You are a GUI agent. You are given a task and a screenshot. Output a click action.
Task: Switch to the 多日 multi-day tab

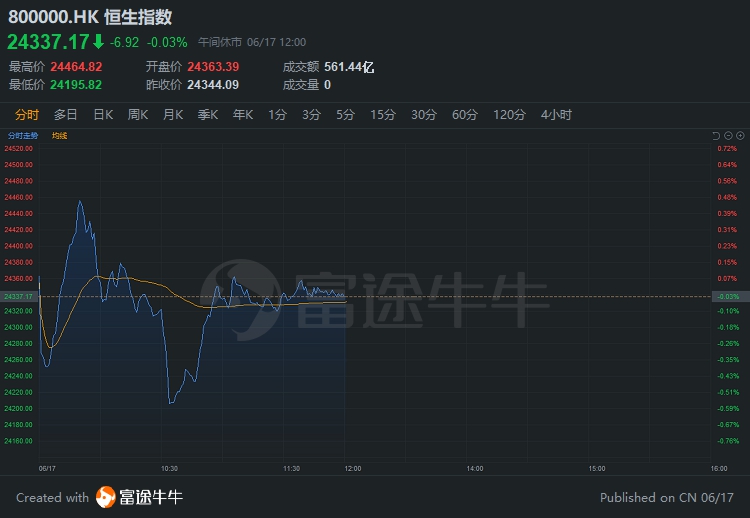coord(66,115)
